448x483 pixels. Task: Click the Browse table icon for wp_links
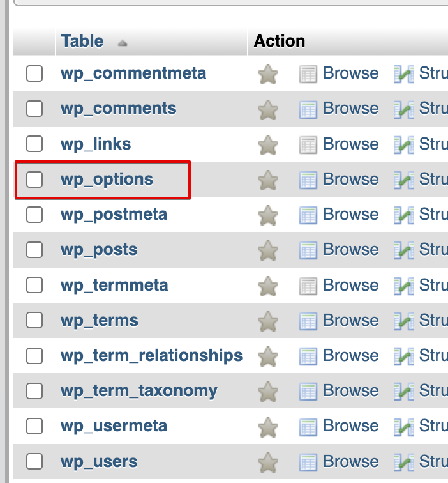coord(309,144)
